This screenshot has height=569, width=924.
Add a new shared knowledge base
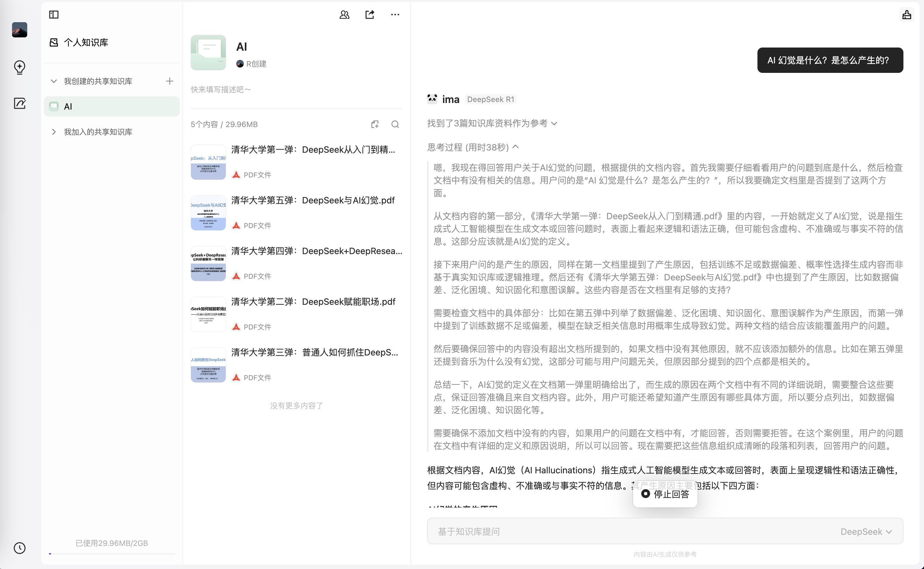170,81
